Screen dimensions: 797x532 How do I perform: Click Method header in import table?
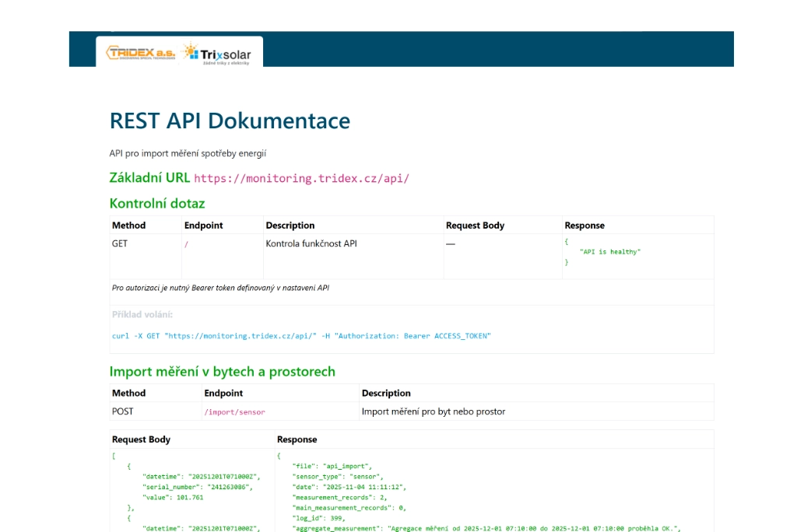coord(128,393)
